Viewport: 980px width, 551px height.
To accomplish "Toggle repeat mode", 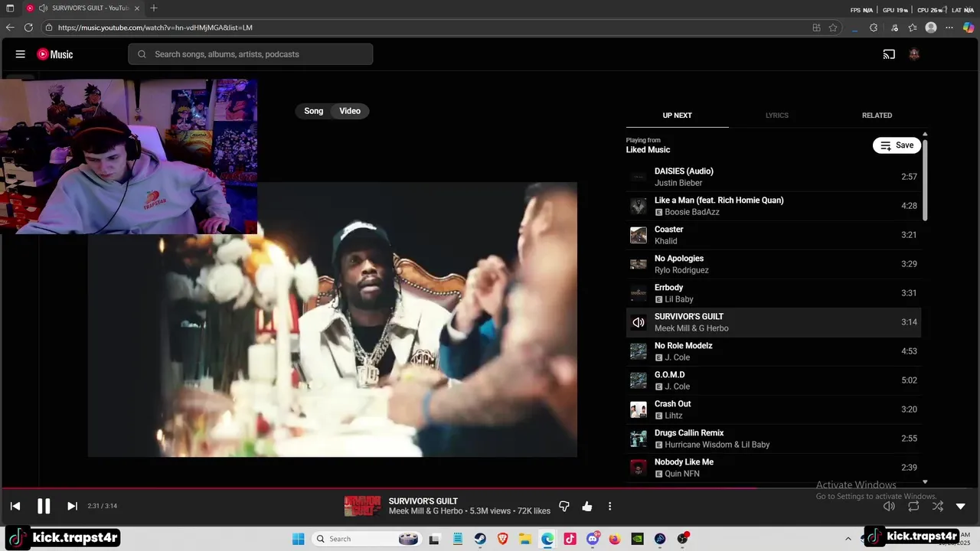I will [x=913, y=506].
